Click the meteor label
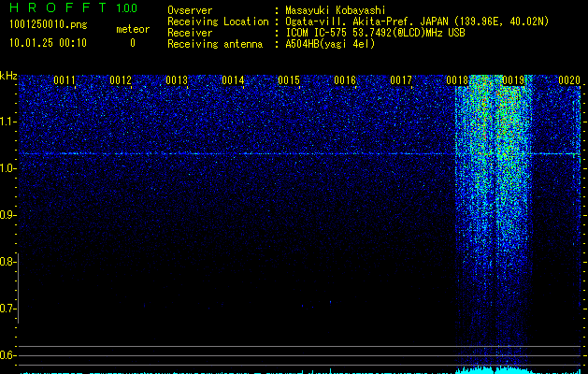 [133, 29]
